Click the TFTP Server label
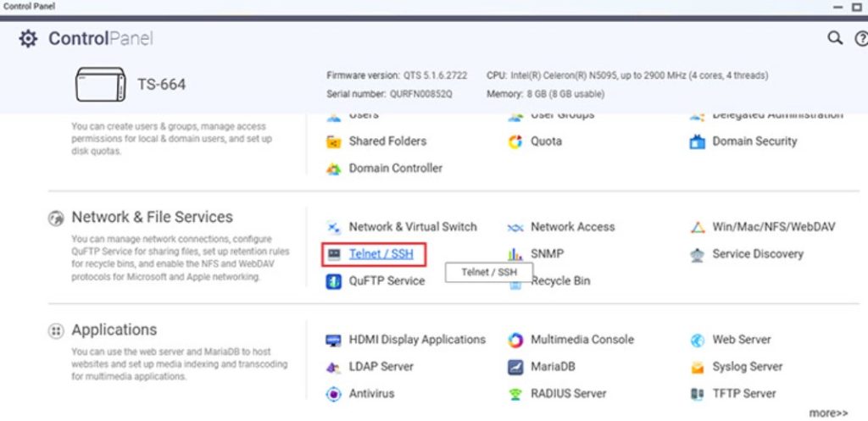Screen dimensions: 868x421 click(x=744, y=394)
